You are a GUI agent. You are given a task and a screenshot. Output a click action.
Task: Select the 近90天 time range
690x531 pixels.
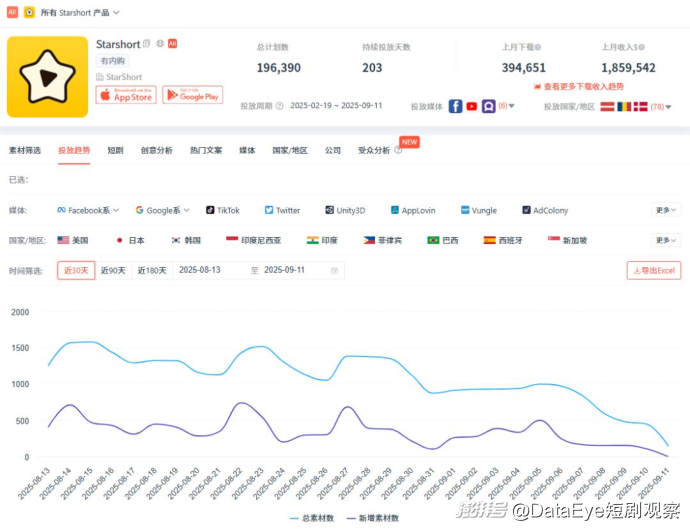pyautogui.click(x=114, y=271)
